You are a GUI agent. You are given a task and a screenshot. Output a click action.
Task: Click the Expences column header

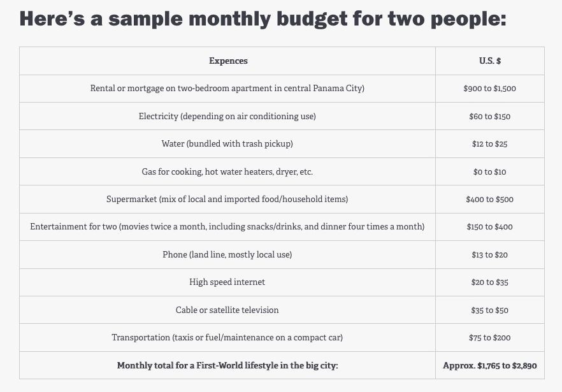[x=228, y=61]
